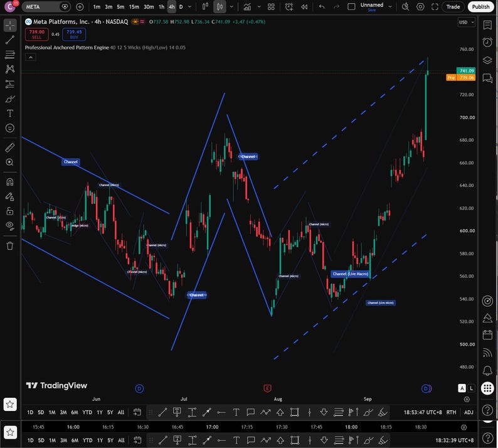Image resolution: width=498 pixels, height=448 pixels.
Task: Select the trend line tool in left sidebar
Action: point(10,40)
